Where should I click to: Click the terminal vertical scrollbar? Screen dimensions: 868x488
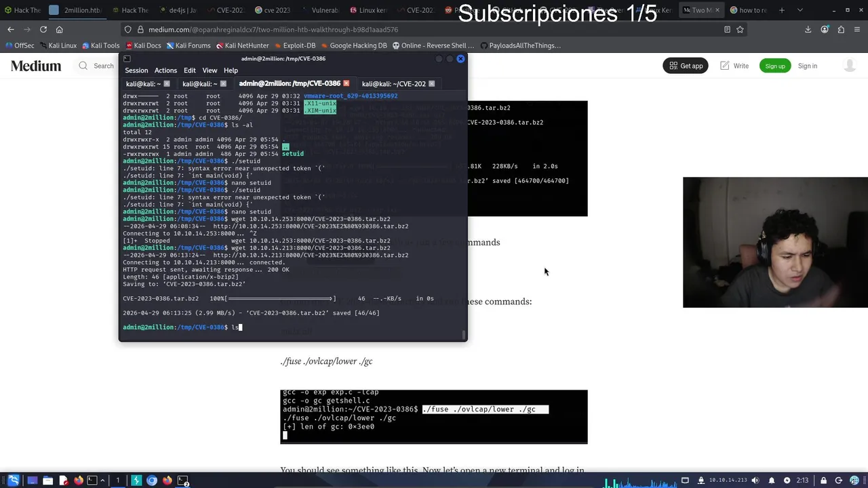coord(464,334)
